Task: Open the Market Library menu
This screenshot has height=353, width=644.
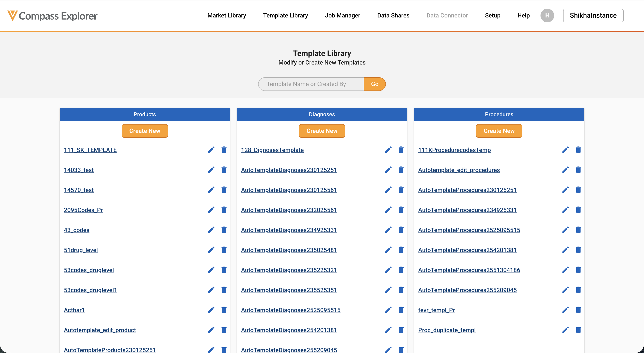Action: tap(227, 16)
